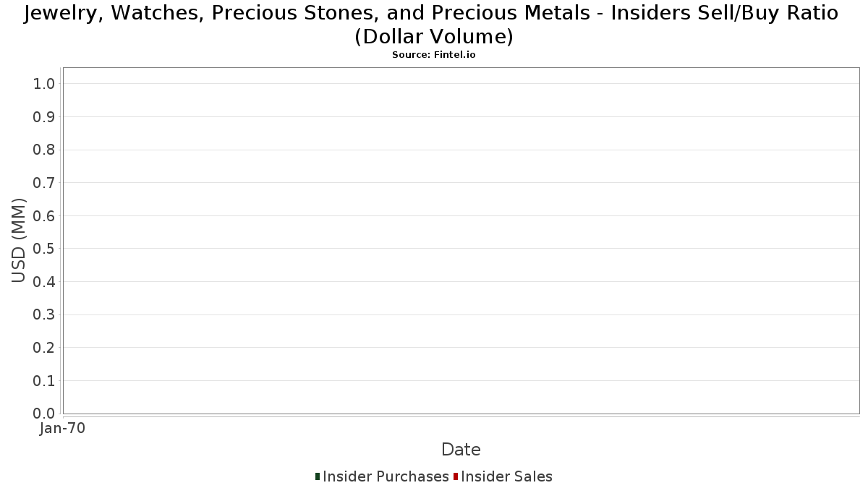This screenshot has height=488, width=868.
Task: Click the 0.7 y-axis tick label
Action: click(x=44, y=183)
